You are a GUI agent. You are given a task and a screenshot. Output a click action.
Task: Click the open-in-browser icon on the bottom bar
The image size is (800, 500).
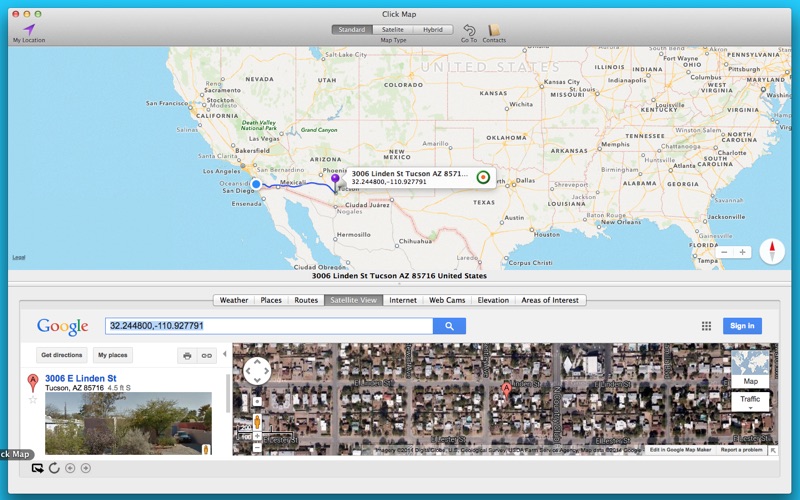[37, 468]
